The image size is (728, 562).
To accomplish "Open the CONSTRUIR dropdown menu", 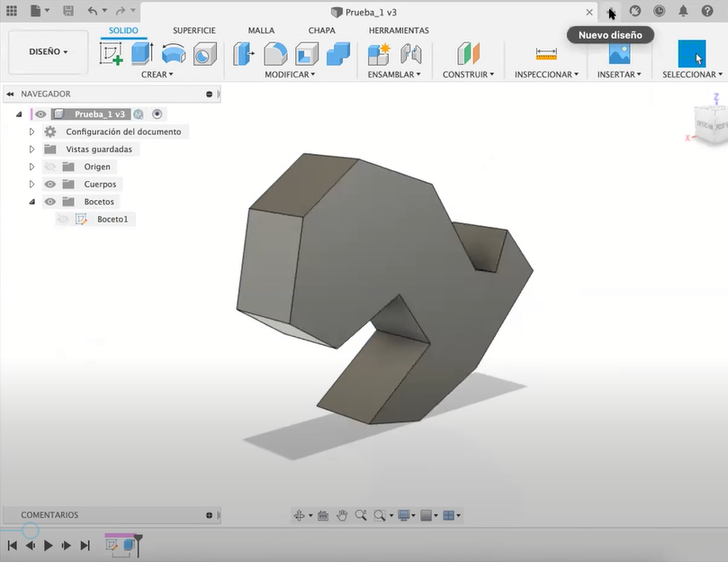I will point(468,75).
